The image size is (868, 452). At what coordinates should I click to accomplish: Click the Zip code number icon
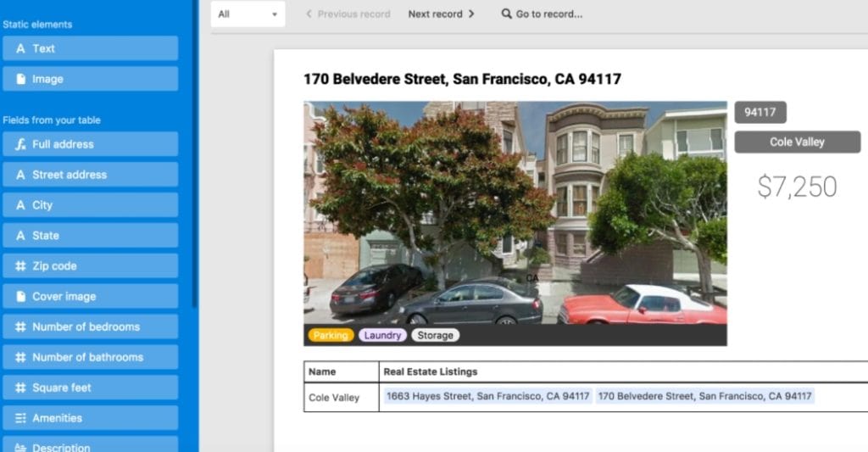click(20, 266)
